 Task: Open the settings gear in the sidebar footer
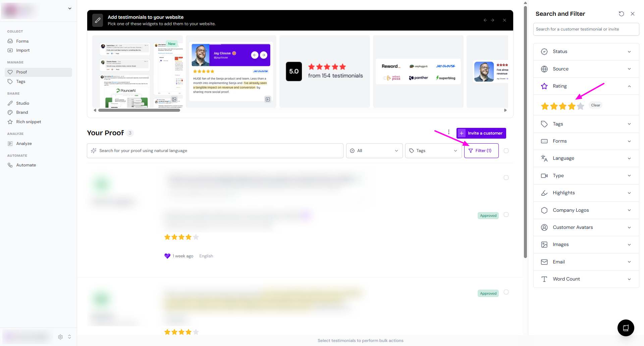click(60, 337)
